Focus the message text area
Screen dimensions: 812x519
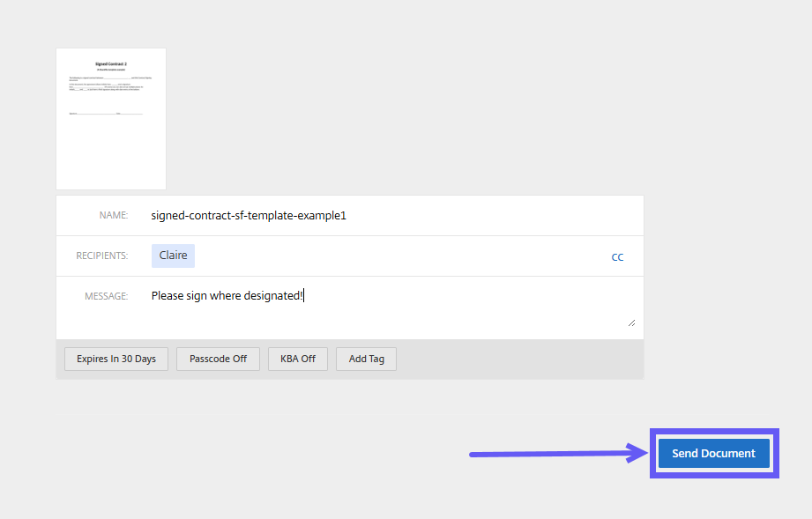pyautogui.click(x=388, y=308)
